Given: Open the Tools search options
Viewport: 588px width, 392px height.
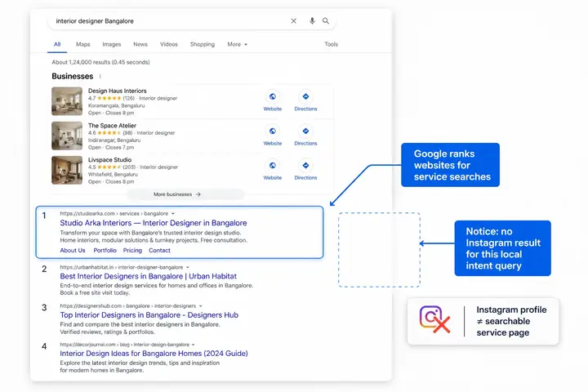Looking at the screenshot, I should point(331,44).
